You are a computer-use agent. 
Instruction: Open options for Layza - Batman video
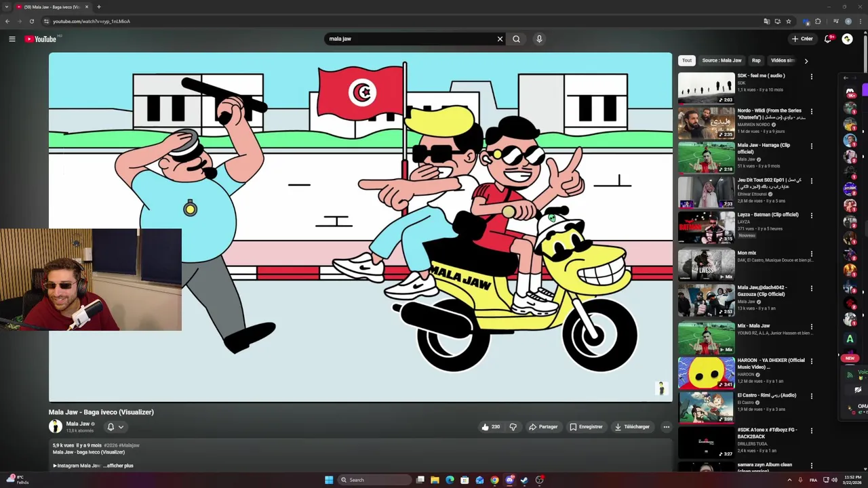point(811,216)
